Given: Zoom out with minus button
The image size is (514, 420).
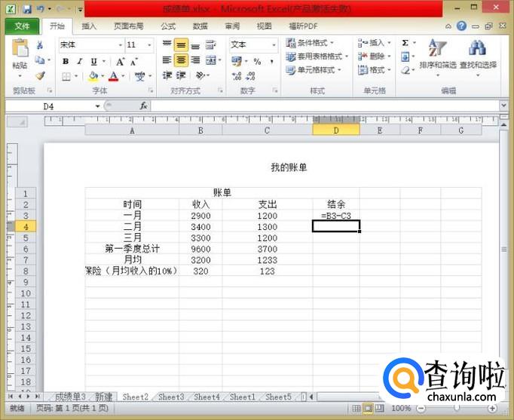Looking at the screenshot, I should 421,408.
